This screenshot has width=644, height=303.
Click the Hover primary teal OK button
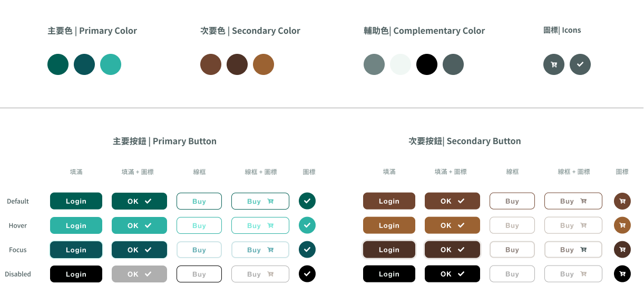[x=139, y=225]
